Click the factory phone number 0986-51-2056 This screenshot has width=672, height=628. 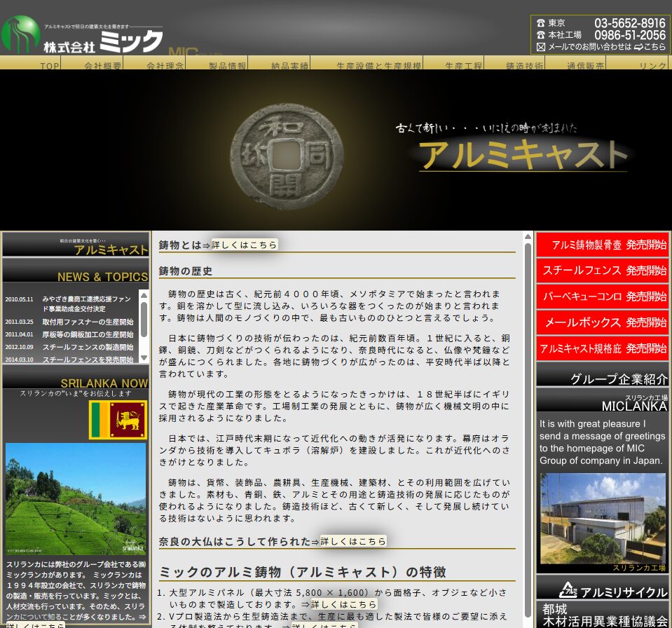(629, 35)
